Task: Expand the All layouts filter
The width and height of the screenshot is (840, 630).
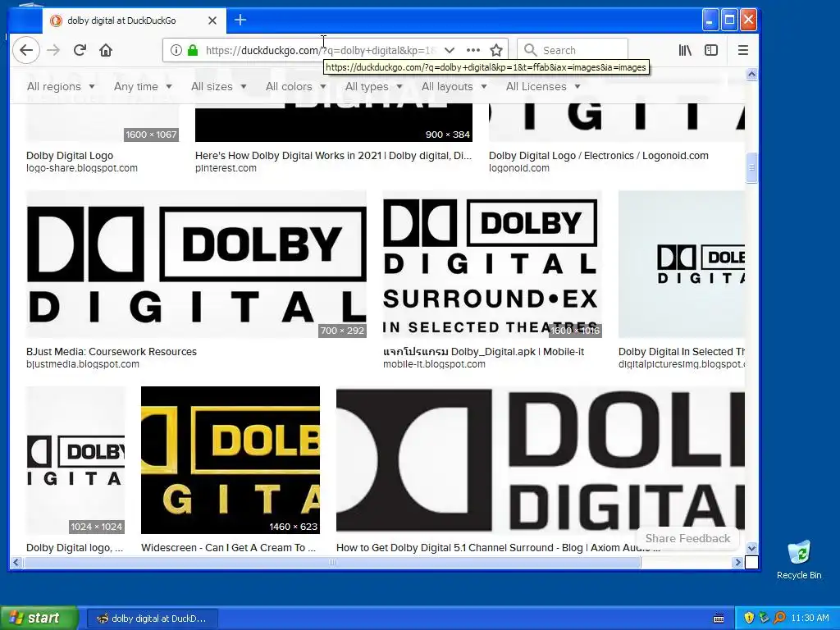Action: [x=454, y=87]
